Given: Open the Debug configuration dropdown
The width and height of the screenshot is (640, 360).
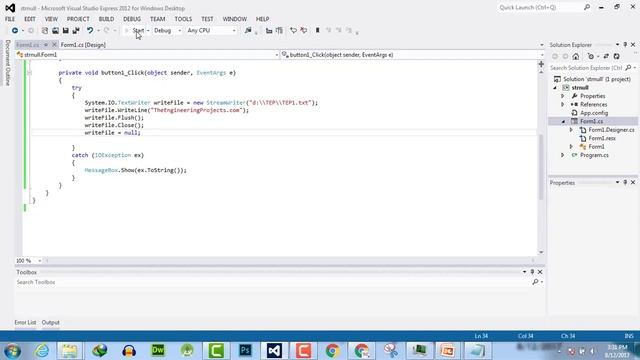Looking at the screenshot, I should coord(167,31).
